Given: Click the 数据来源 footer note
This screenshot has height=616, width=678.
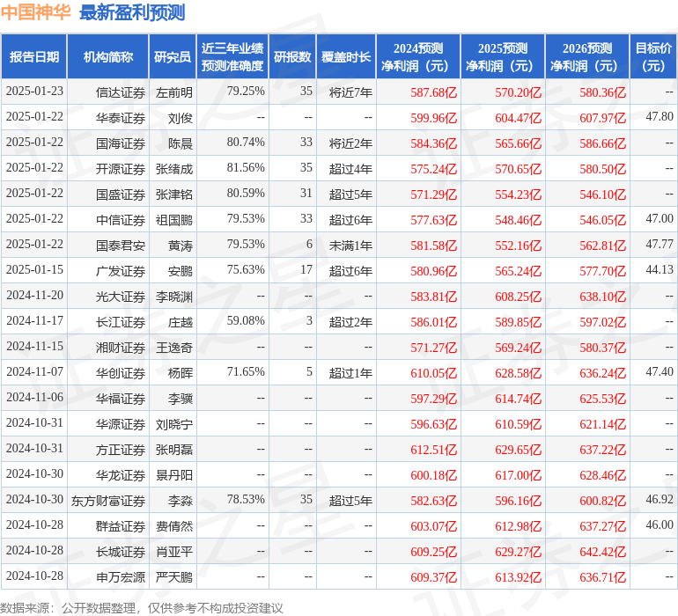Looking at the screenshot, I should (142, 608).
